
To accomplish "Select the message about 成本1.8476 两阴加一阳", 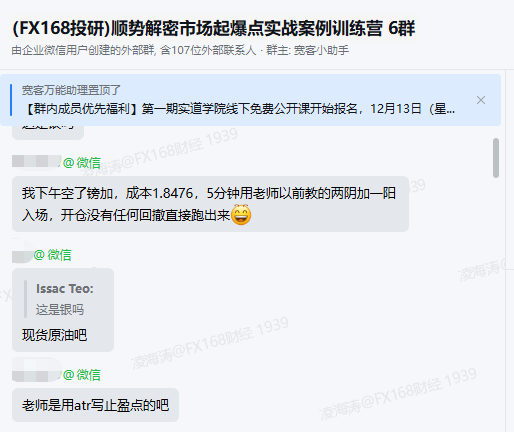I will [x=210, y=204].
